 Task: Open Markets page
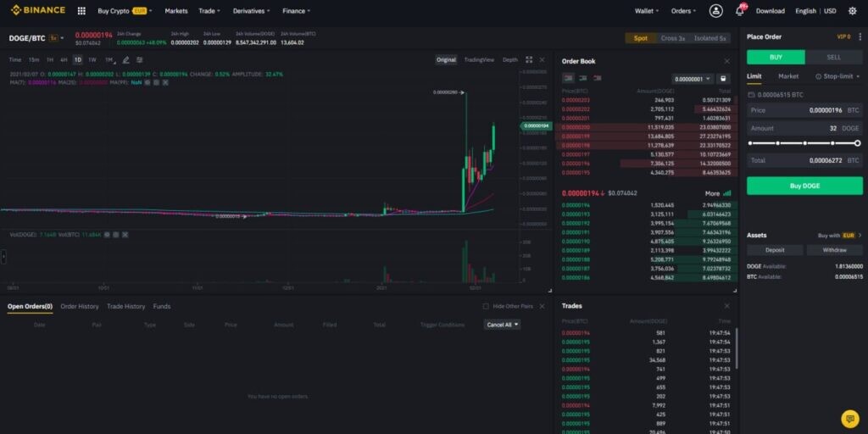click(176, 11)
